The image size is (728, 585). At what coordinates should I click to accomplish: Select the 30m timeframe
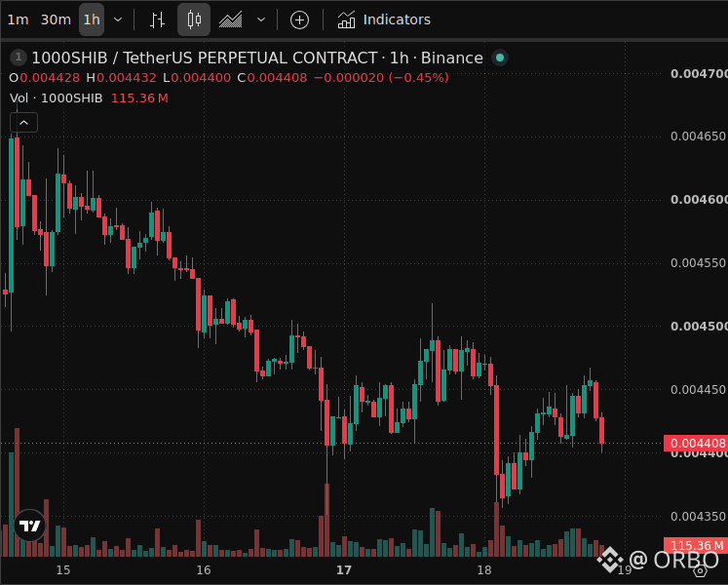coord(56,19)
